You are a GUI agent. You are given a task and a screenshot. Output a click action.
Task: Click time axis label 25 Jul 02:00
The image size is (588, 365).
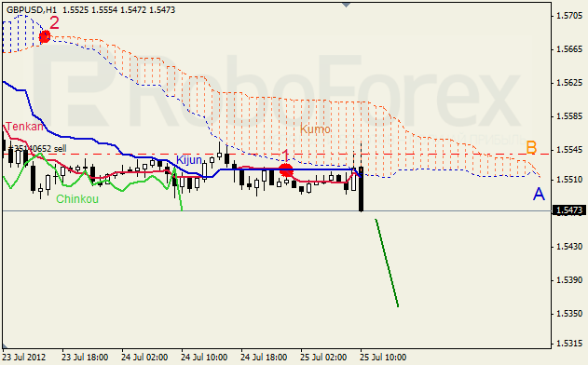pyautogui.click(x=323, y=358)
